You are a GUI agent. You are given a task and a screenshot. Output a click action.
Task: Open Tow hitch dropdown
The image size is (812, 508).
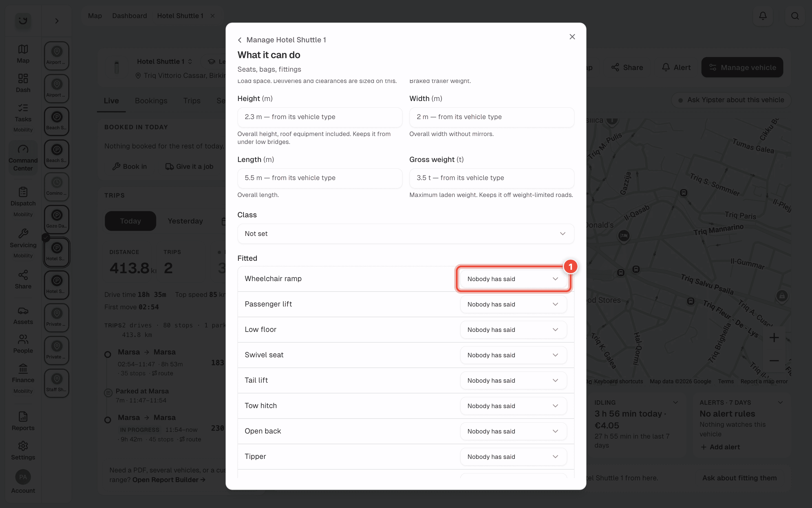point(513,406)
